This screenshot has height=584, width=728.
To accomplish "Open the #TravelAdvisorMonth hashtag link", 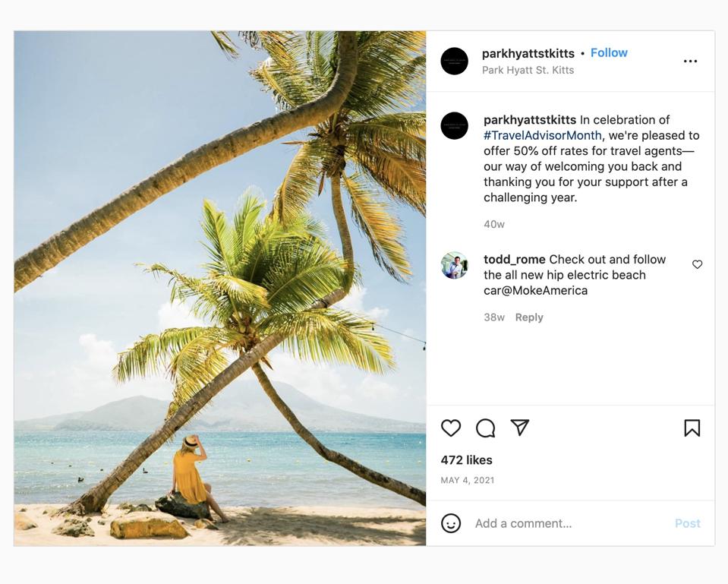I will 543,135.
